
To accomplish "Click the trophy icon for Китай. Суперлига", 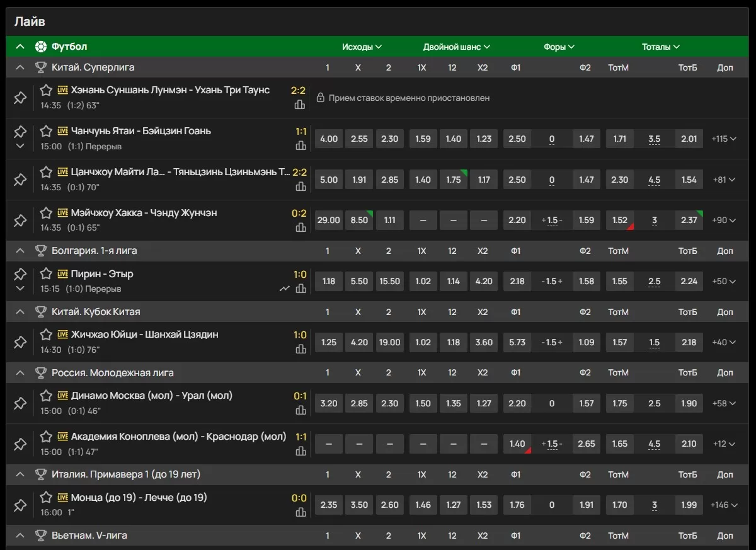I will [x=41, y=67].
